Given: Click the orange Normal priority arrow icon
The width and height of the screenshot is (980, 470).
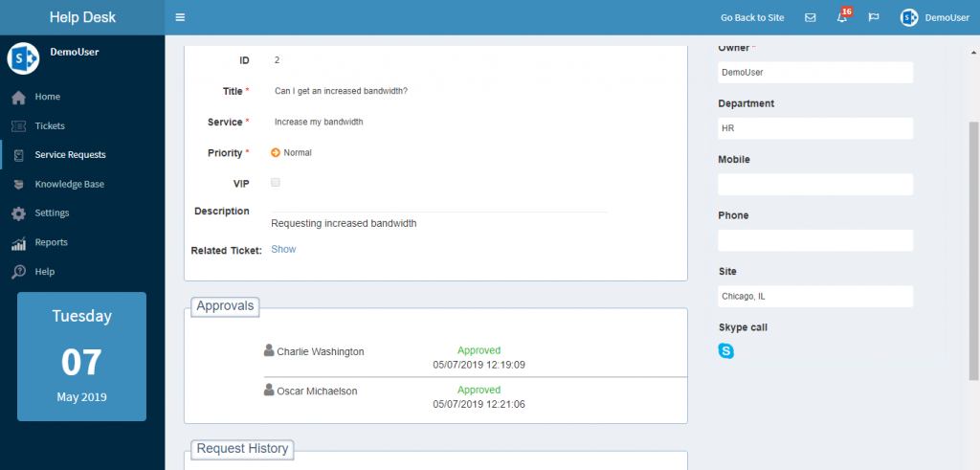Looking at the screenshot, I should click(x=276, y=152).
